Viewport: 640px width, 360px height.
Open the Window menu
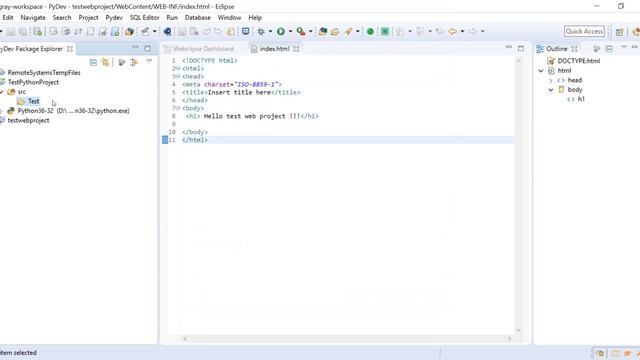tap(229, 18)
